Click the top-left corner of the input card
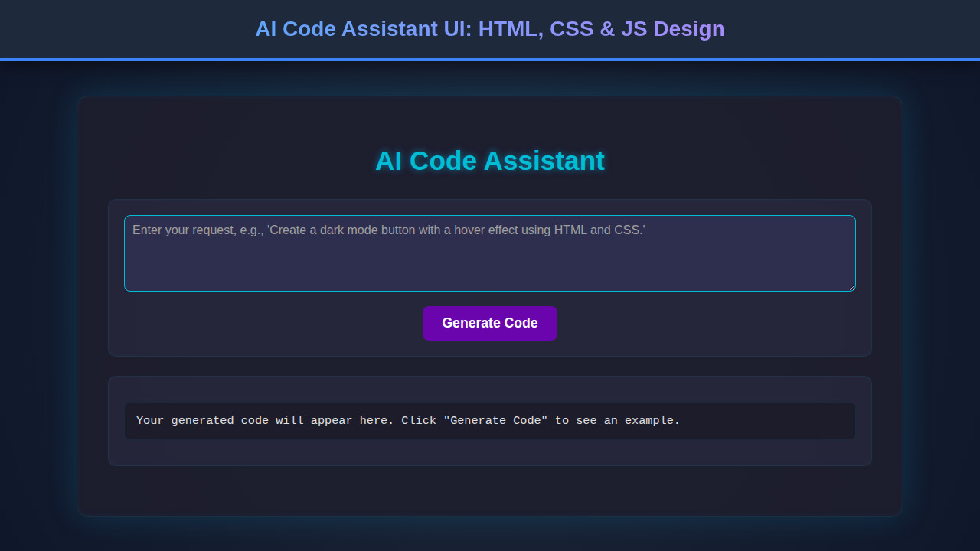 115,205
